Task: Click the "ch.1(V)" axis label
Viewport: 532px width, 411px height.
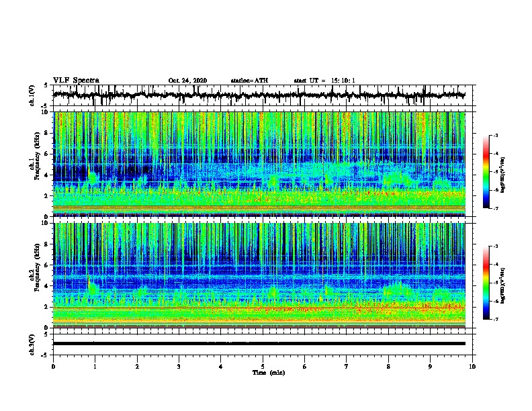Action: [32, 95]
